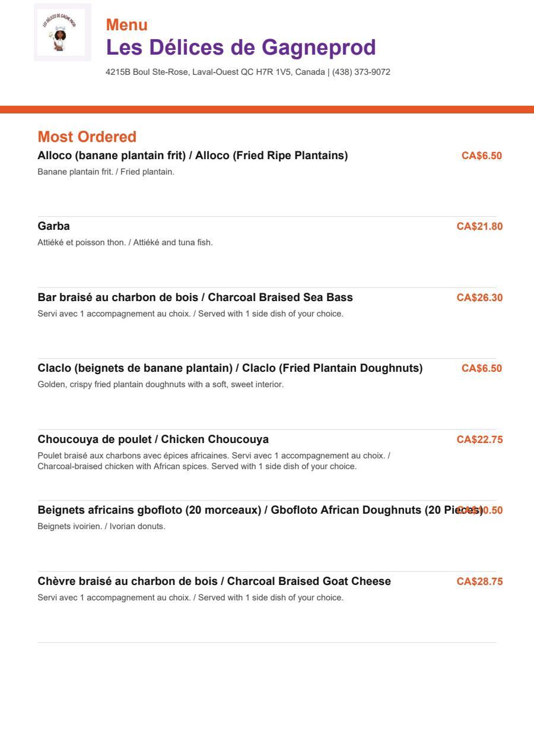Select the Most Ordered section heading

click(x=87, y=137)
